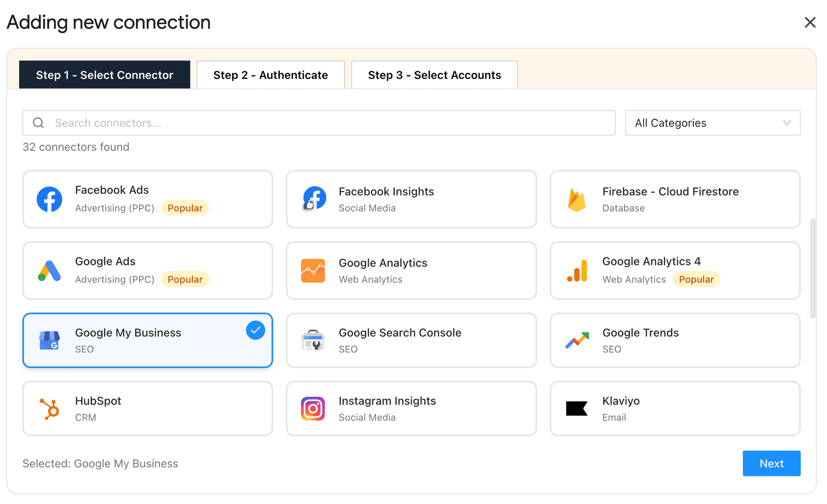Viewport: 827px width, 504px height.
Task: Click the search magnifier icon
Action: (x=38, y=123)
